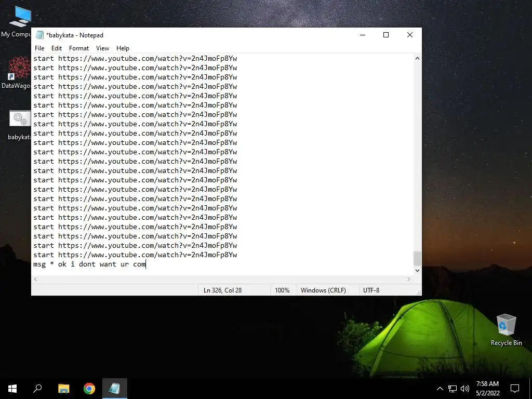Open File Explorer from taskbar

[x=63, y=389]
